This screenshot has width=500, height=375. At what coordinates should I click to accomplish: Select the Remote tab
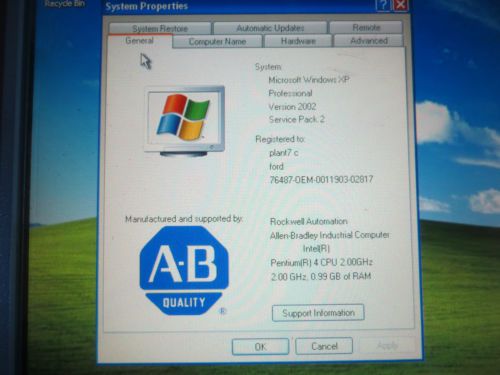pos(366,27)
